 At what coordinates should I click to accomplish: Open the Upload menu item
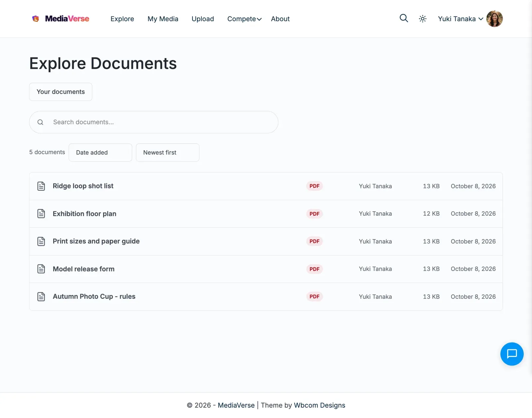pyautogui.click(x=203, y=19)
